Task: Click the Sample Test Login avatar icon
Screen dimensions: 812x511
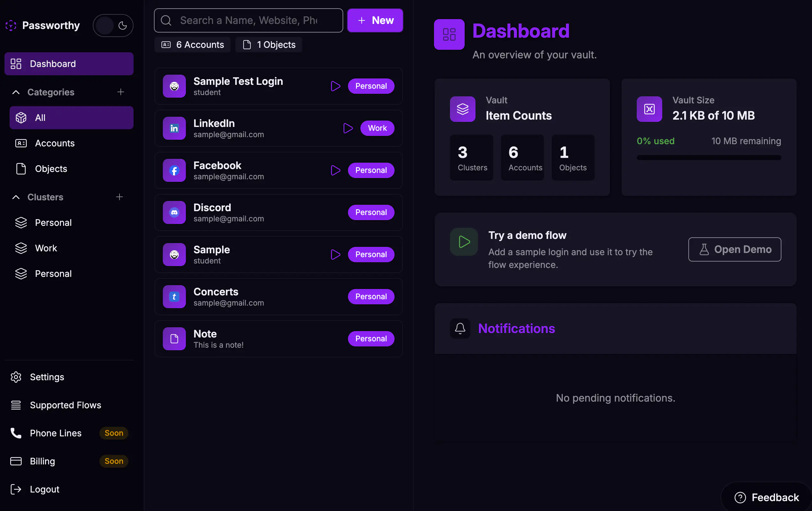Action: (x=174, y=86)
